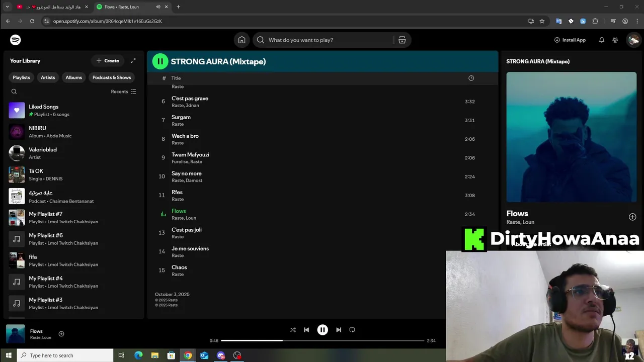644x362 pixels.
Task: Expand Your Library panel
Action: click(x=133, y=61)
